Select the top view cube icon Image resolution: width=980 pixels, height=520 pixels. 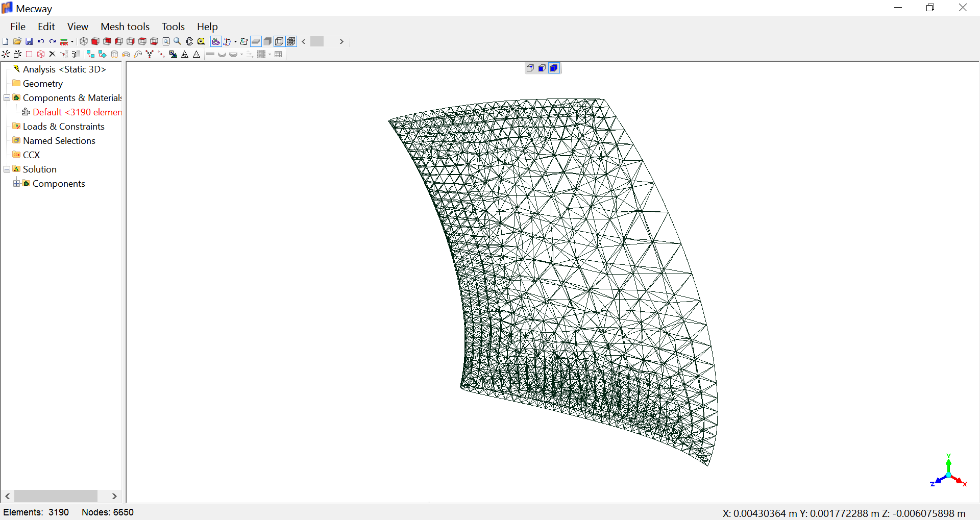[142, 41]
